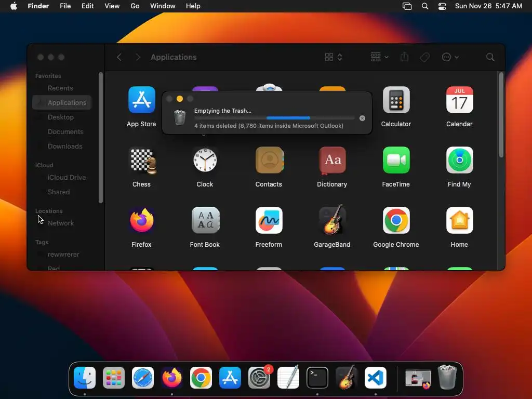The image size is (532, 399).
Task: Open the Window menu
Action: point(163,6)
